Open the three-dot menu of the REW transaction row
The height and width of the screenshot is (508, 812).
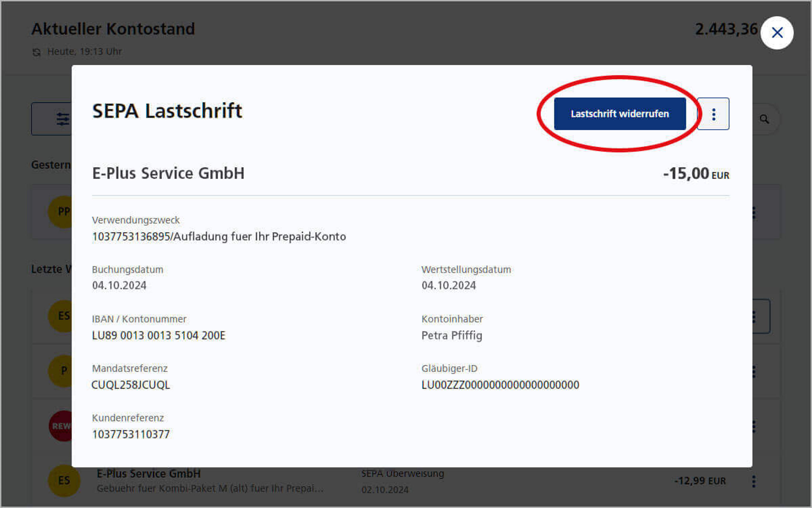pyautogui.click(x=754, y=426)
